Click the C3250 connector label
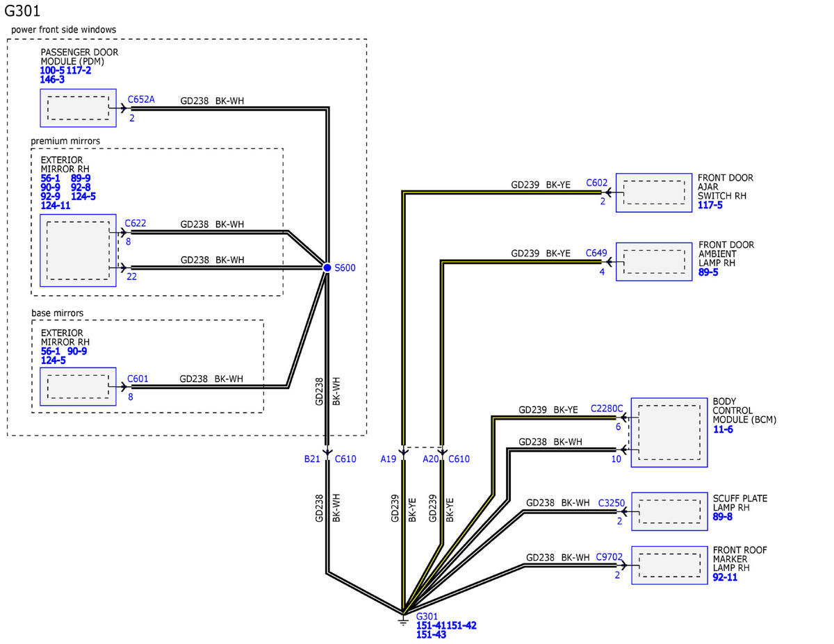Image resolution: width=834 pixels, height=644 pixels. pyautogui.click(x=611, y=502)
